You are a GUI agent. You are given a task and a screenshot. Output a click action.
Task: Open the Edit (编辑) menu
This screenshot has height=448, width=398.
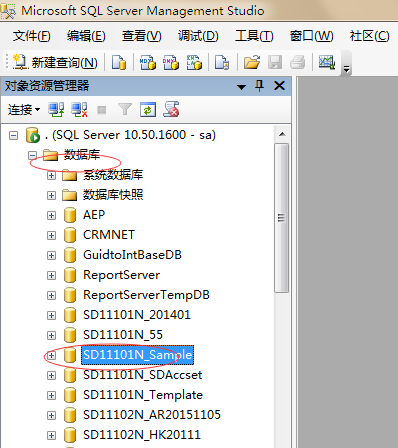coord(86,36)
